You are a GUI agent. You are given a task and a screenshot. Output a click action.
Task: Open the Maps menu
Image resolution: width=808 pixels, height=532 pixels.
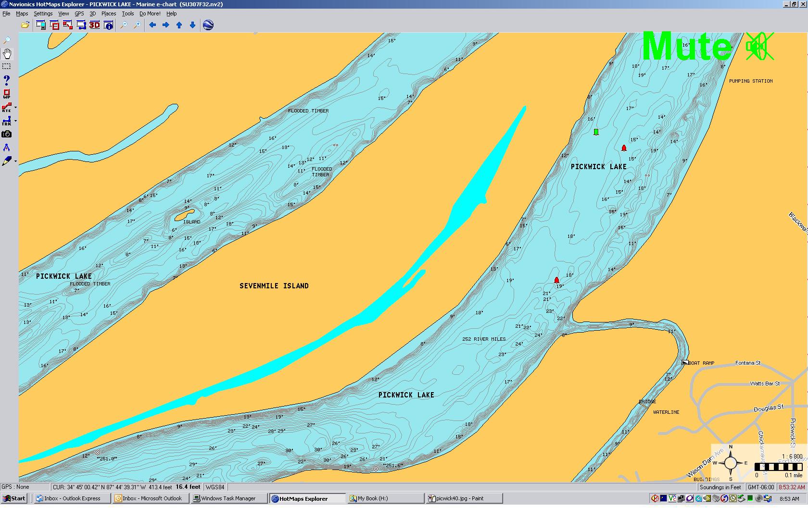tap(22, 13)
